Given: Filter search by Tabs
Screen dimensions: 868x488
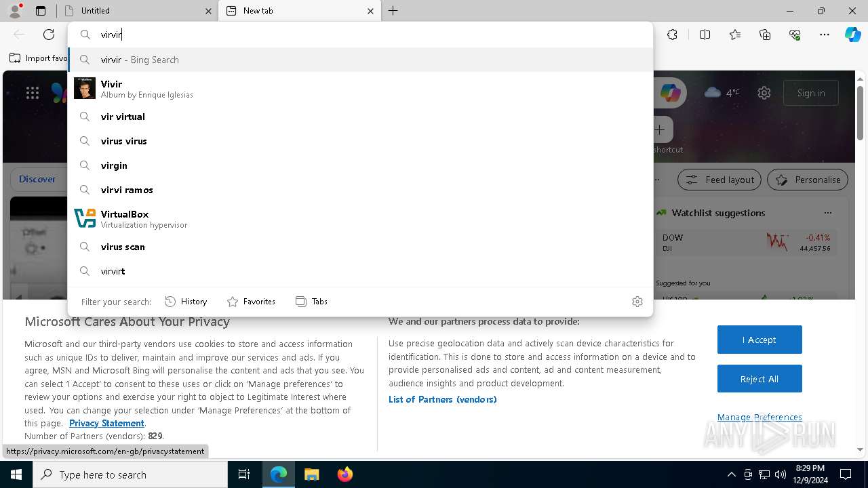Looking at the screenshot, I should point(312,302).
